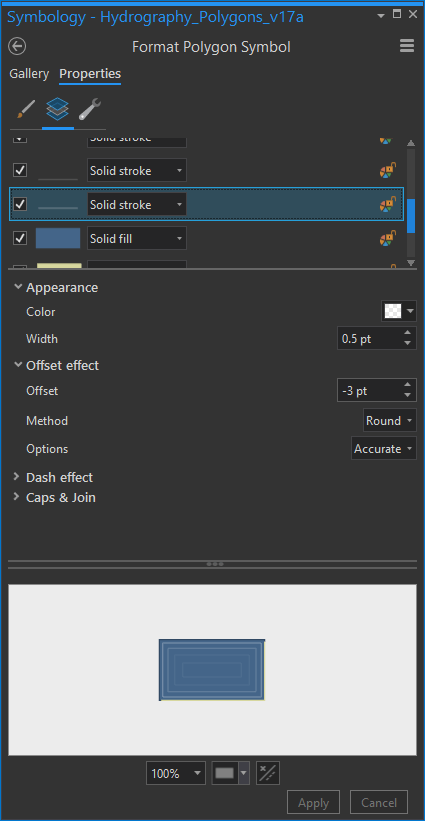This screenshot has width=425, height=821.
Task: Open the Options dropdown set to Accurate
Action: (x=384, y=449)
